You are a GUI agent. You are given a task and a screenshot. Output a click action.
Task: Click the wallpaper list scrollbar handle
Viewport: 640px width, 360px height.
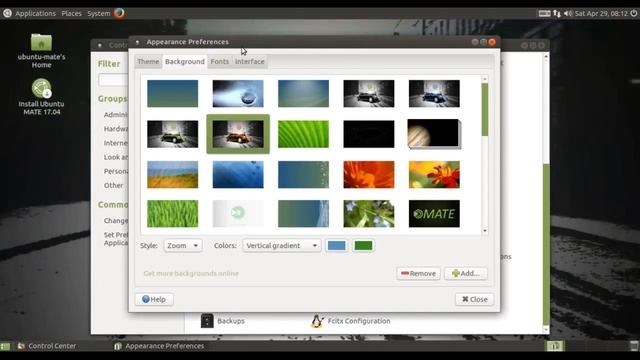(485, 110)
